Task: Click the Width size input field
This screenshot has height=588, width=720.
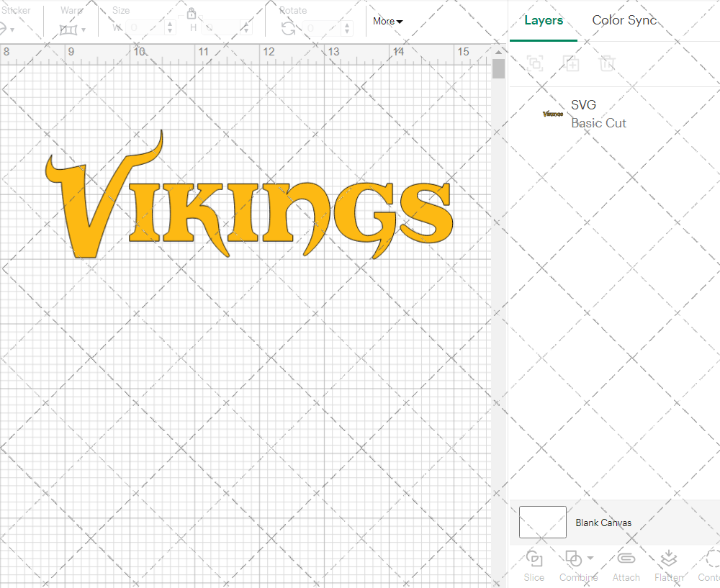Action: (145, 27)
